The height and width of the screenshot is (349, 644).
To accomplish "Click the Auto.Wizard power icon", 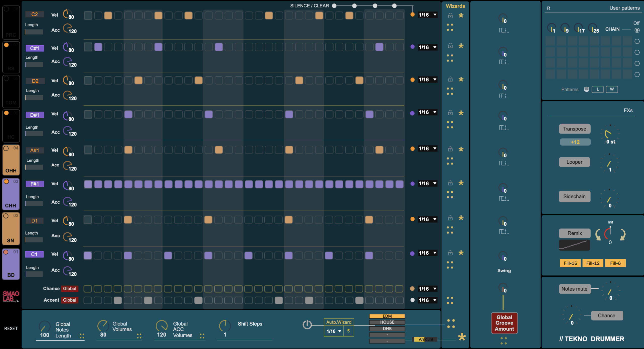I will click(x=307, y=325).
